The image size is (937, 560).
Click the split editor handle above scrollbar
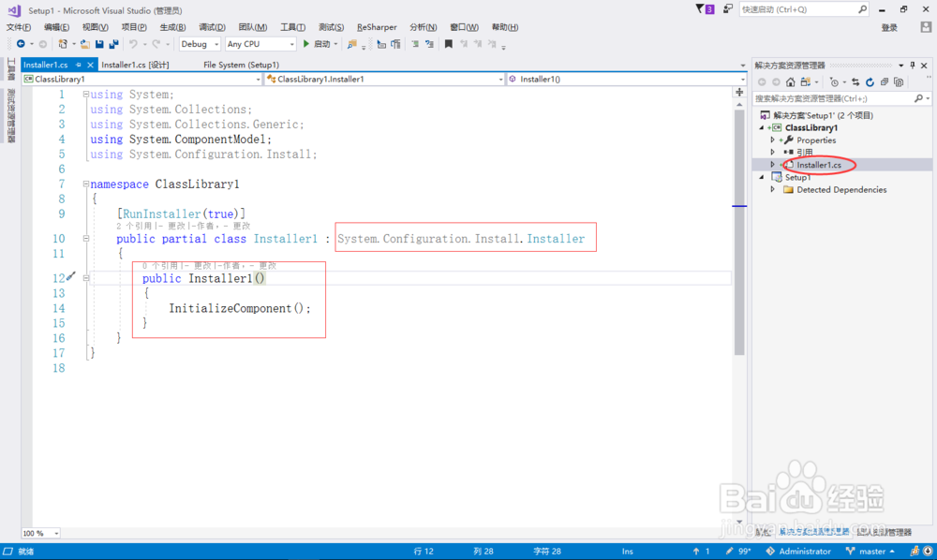point(739,93)
